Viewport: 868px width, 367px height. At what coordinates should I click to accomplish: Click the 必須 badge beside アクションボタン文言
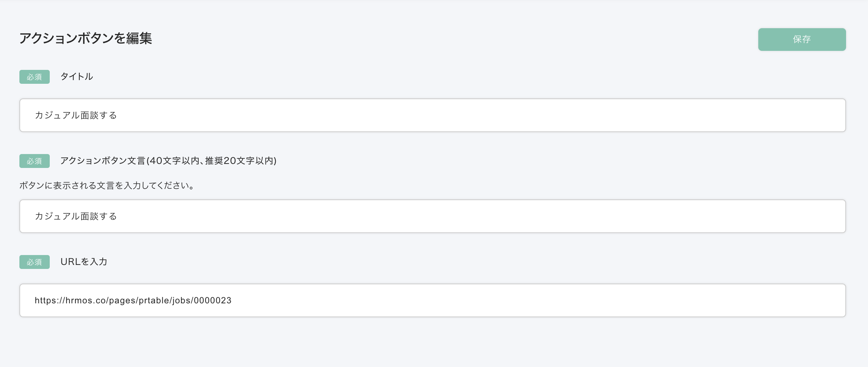point(34,161)
